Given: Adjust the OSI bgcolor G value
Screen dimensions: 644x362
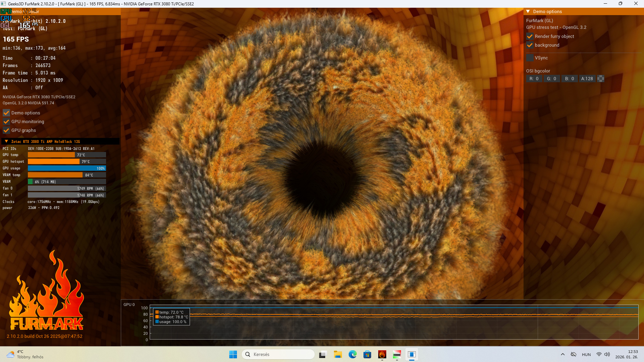Looking at the screenshot, I should point(552,79).
